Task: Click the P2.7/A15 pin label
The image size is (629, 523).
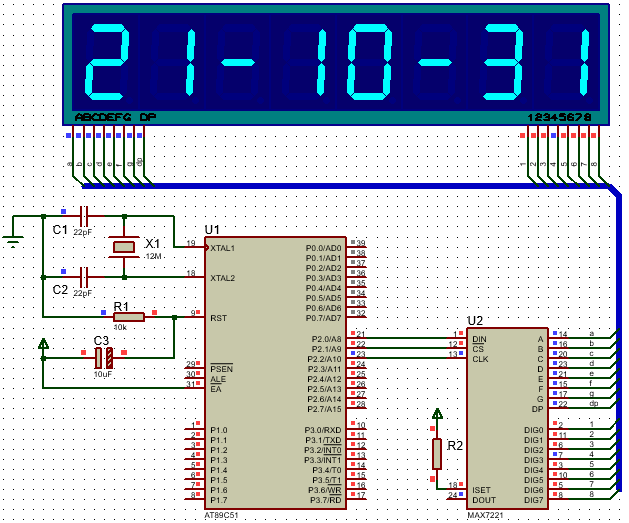Action: coord(325,409)
